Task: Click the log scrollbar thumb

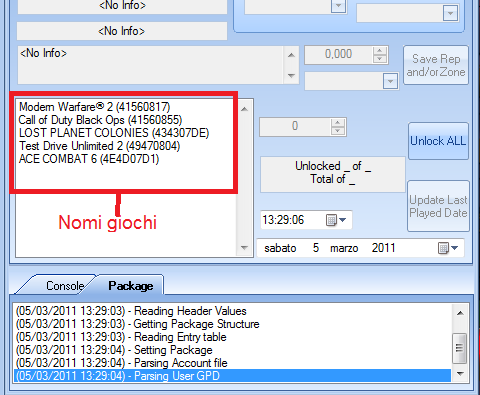Action: click(459, 348)
